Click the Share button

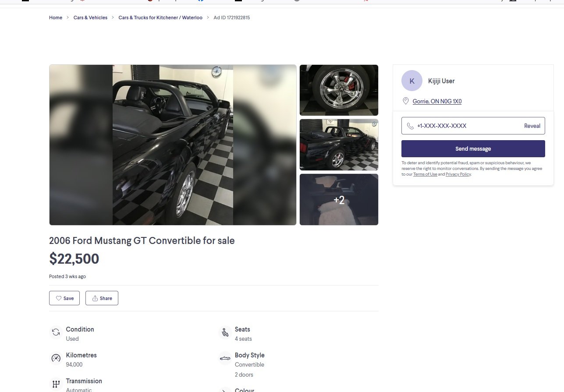pos(102,298)
